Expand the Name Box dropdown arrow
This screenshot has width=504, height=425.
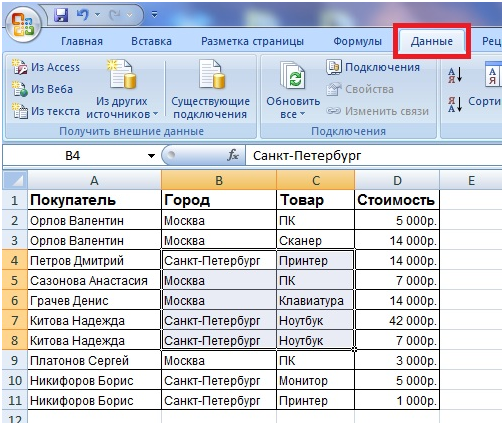(x=151, y=156)
